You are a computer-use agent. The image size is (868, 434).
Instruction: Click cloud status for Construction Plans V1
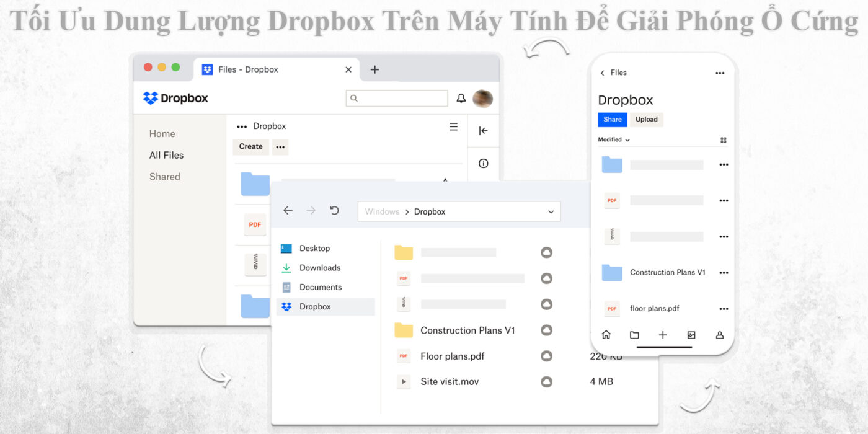pos(546,330)
